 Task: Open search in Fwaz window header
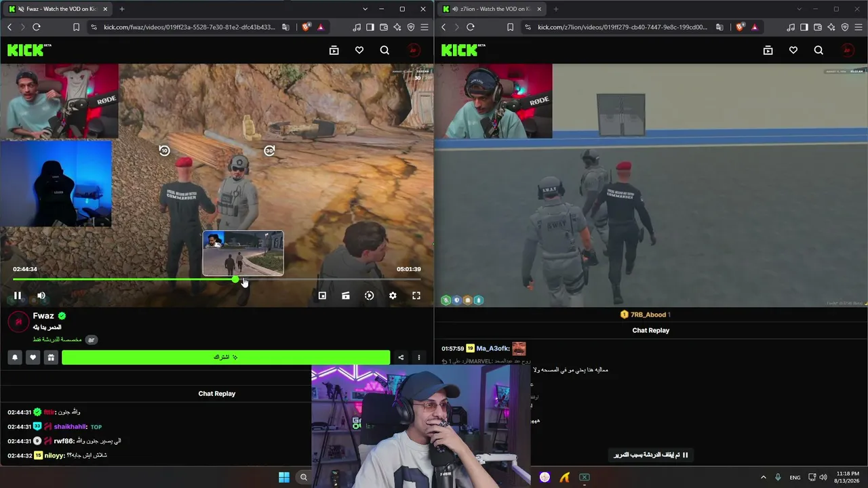(384, 50)
